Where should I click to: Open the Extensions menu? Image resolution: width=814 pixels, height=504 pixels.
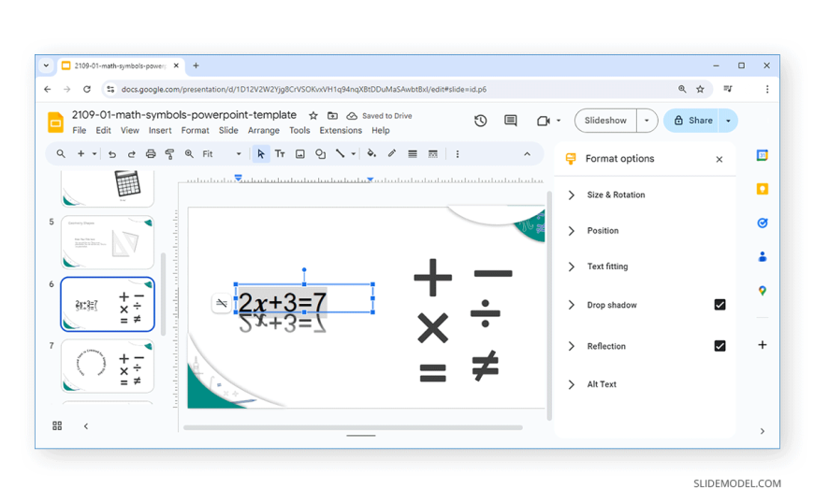[x=341, y=130]
